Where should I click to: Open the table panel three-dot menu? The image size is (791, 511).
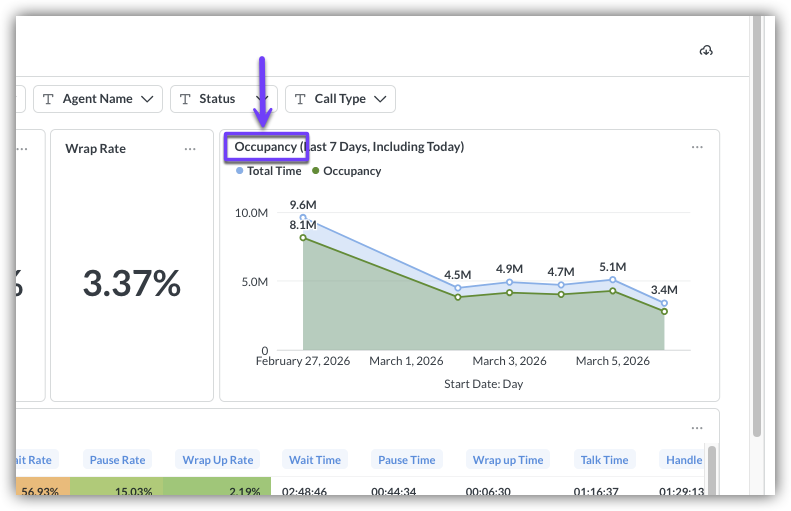click(698, 428)
